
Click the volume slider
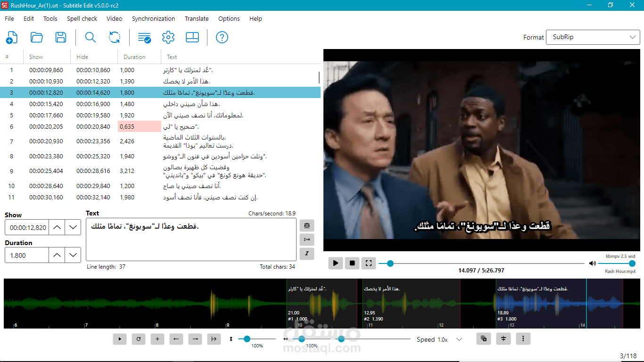click(x=616, y=263)
